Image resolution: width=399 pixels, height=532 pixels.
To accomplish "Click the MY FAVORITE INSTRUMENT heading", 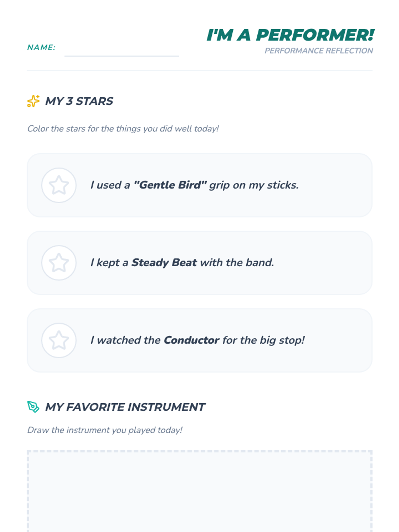I will point(125,407).
